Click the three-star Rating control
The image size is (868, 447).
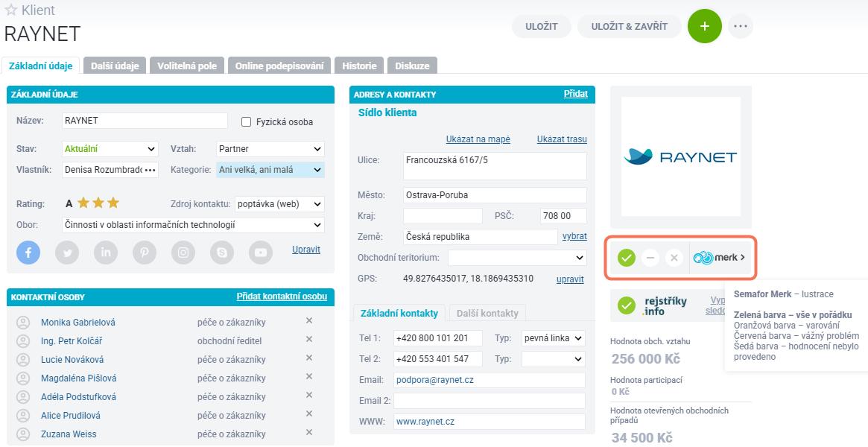point(98,203)
